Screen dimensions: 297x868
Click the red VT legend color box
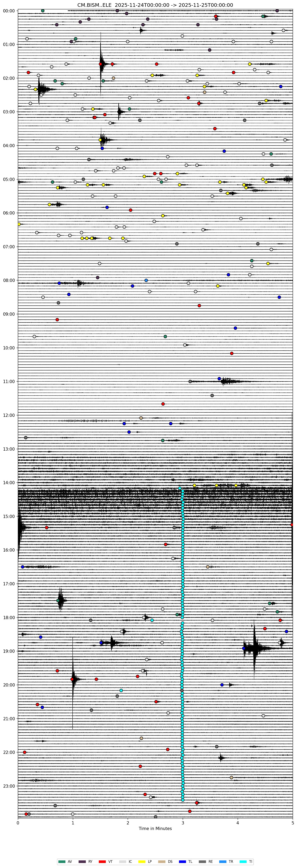[102, 862]
